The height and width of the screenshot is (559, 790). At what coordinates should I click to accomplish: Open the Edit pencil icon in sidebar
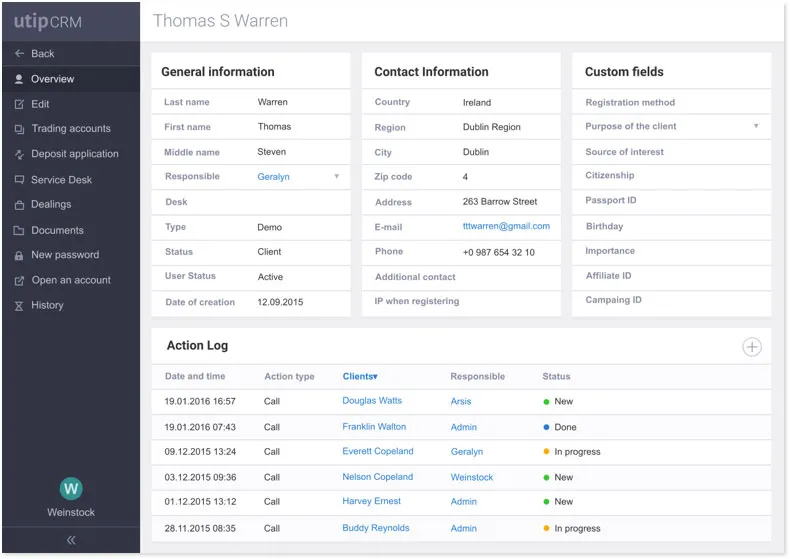19,104
